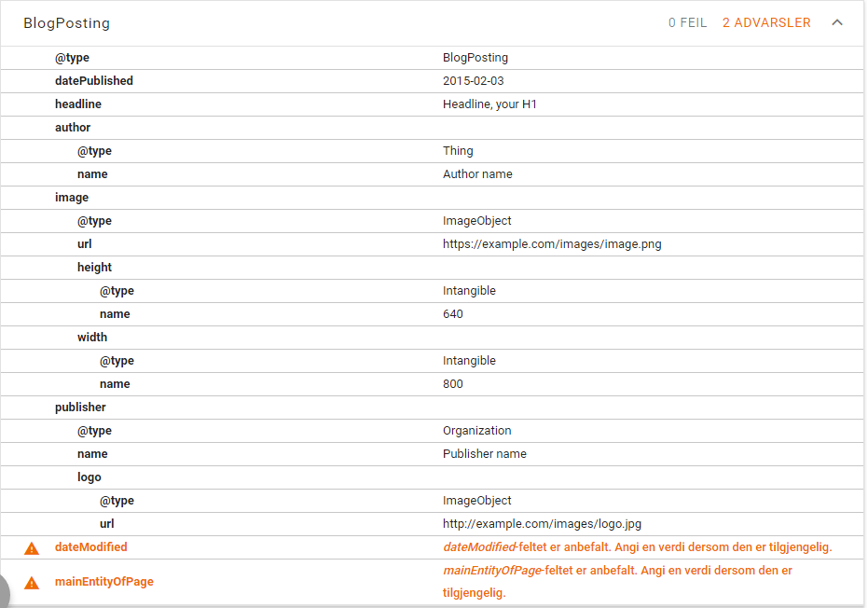This screenshot has width=868, height=608.
Task: Select the publisher property row
Action: 80,408
